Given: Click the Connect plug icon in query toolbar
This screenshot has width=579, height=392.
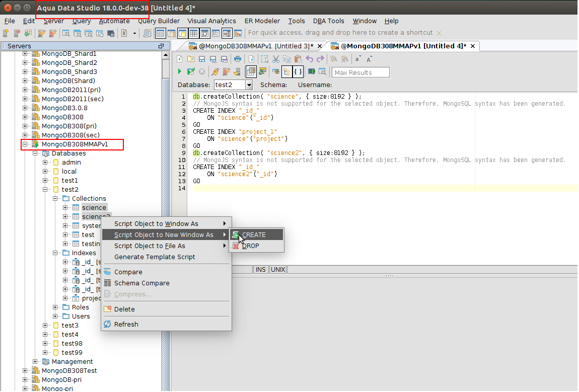Looking at the screenshot, I should tap(215, 71).
